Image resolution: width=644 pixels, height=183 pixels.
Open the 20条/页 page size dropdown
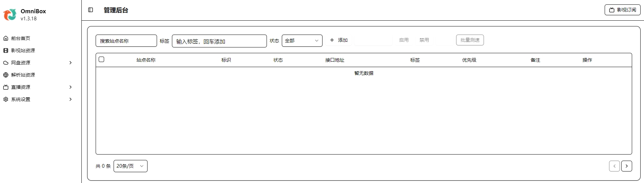(131, 166)
